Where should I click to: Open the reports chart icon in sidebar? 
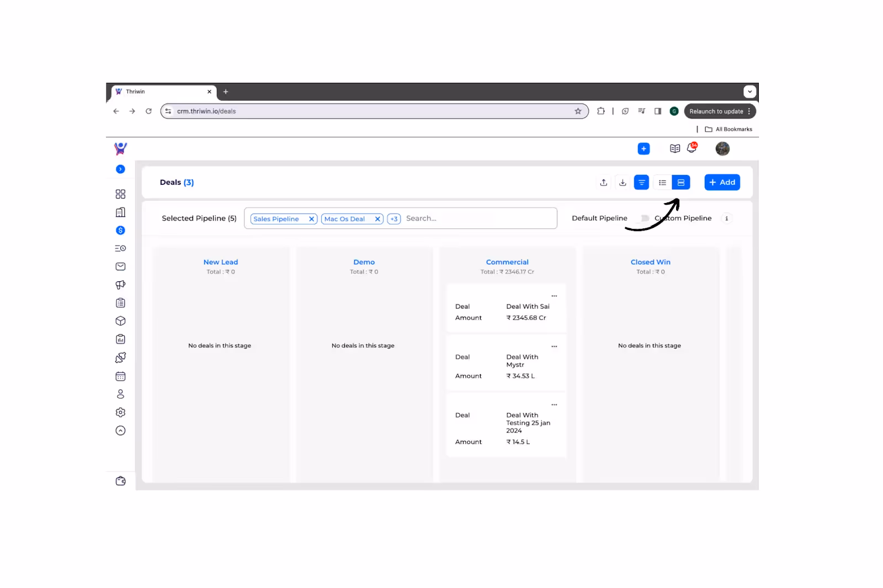click(x=120, y=339)
